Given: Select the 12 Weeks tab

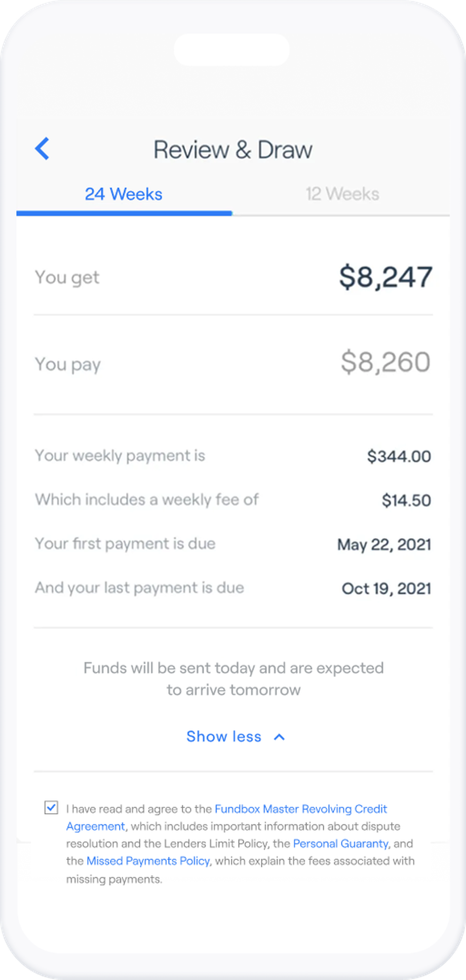Looking at the screenshot, I should pos(342,194).
